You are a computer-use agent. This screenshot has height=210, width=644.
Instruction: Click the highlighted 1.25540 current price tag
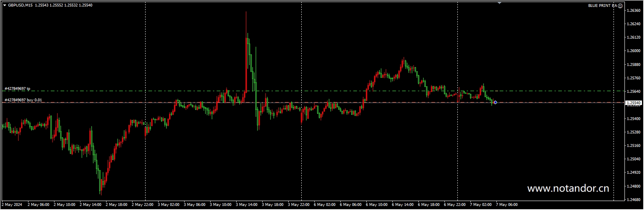click(x=633, y=103)
